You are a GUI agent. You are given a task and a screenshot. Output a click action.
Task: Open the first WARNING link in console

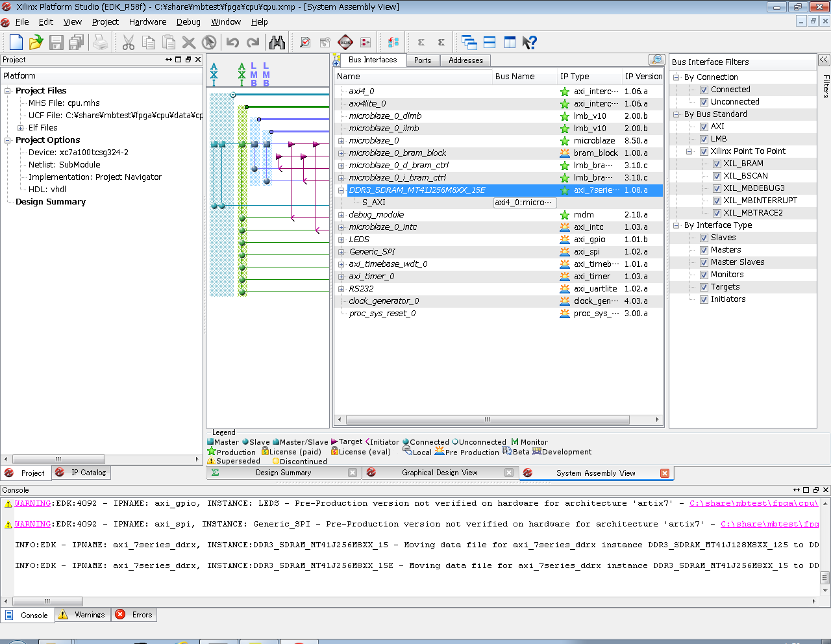click(32, 503)
